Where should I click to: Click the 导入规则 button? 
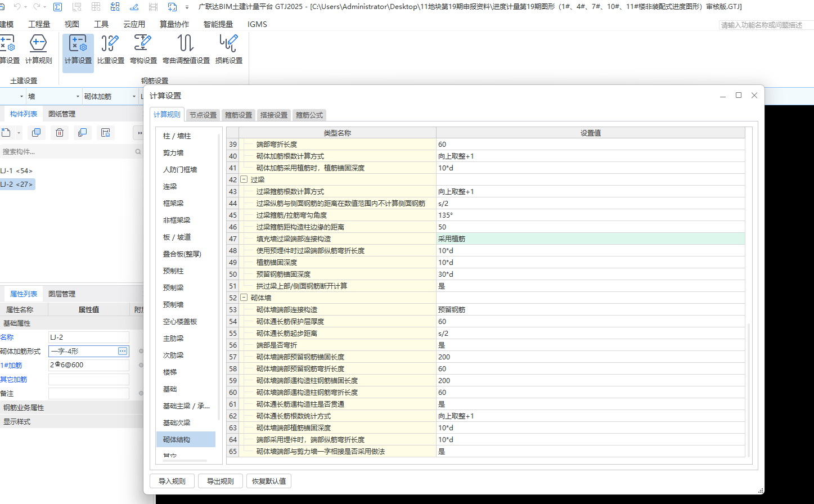coord(172,481)
